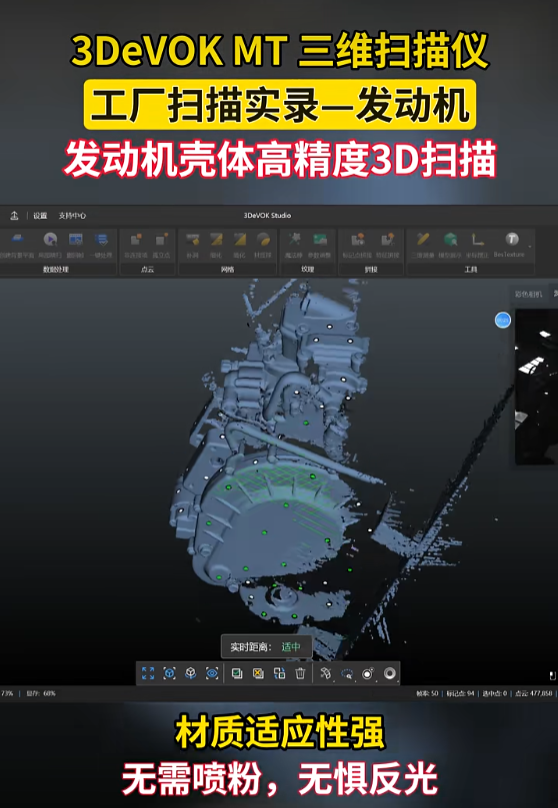
Task: Click the 一键处理 icon in 数据处理
Action: point(102,240)
